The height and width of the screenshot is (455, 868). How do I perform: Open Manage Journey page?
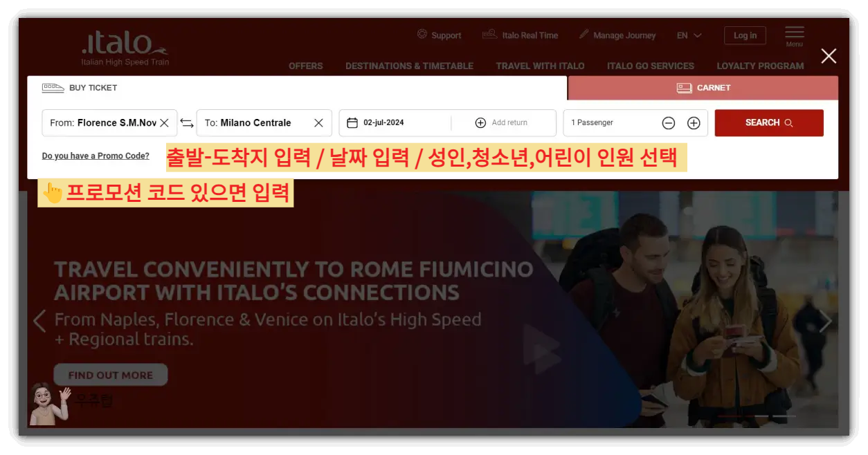[617, 35]
